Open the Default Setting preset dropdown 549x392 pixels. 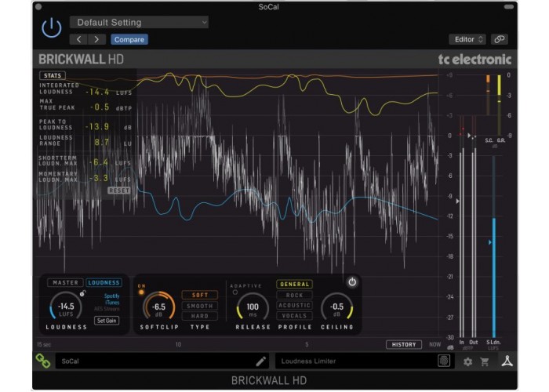click(x=139, y=23)
